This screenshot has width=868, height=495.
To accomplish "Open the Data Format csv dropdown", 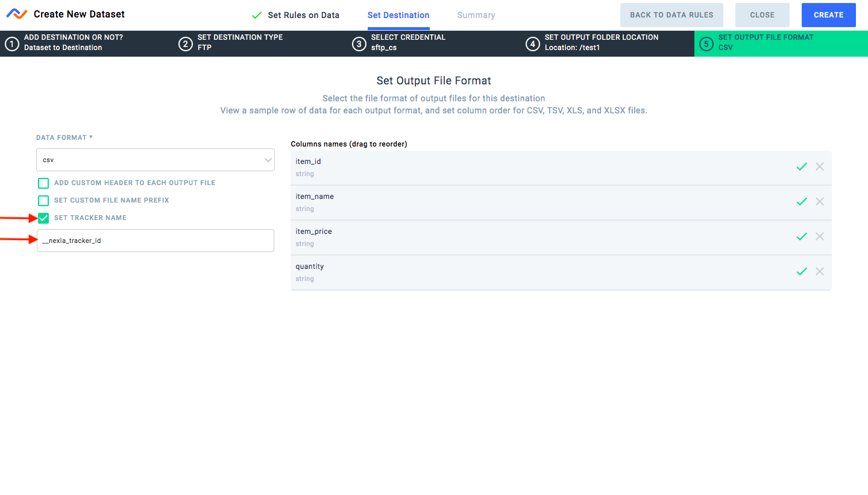I will (x=156, y=160).
